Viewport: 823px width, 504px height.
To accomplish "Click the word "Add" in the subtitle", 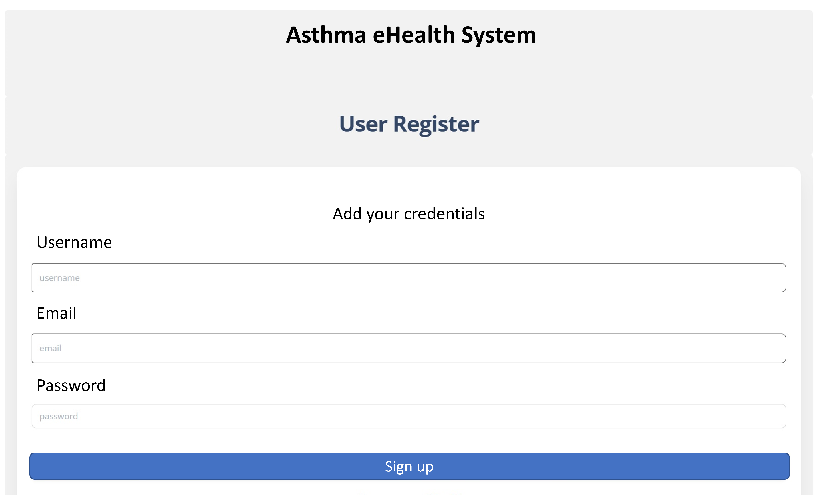I will [x=347, y=214].
